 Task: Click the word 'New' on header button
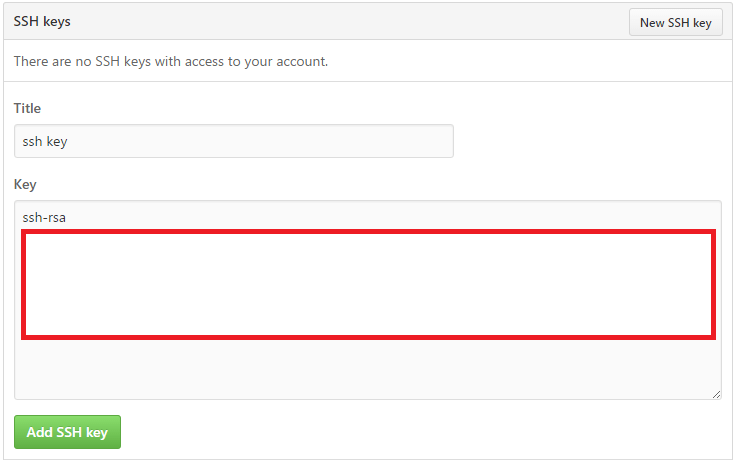point(652,22)
